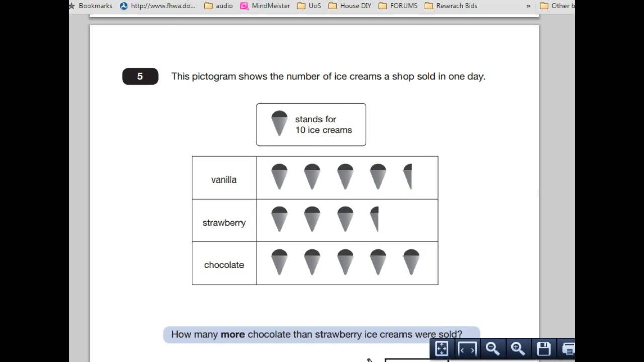The image size is (644, 362).
Task: Click the half ice cream in the vanilla row
Action: coord(408,176)
